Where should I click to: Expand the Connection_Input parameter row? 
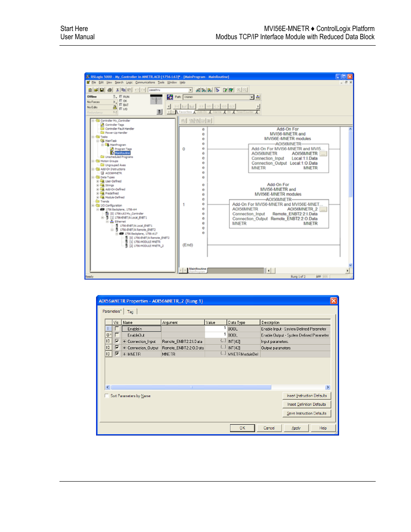(x=125, y=341)
